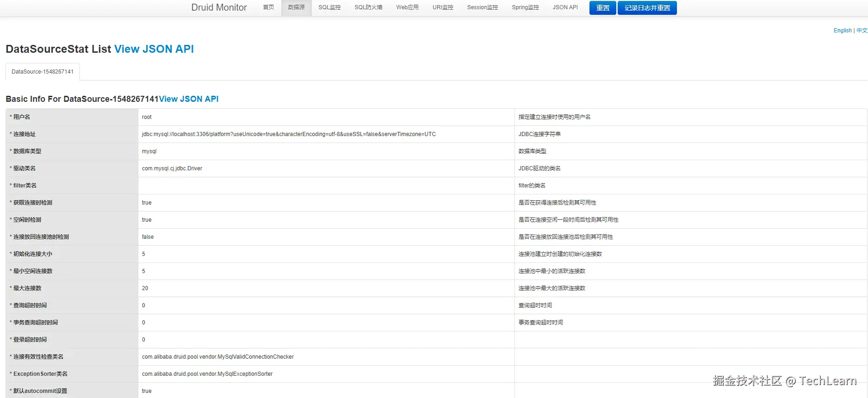Click the true value for 空闲时检测
The width and height of the screenshot is (868, 398).
coord(147,220)
